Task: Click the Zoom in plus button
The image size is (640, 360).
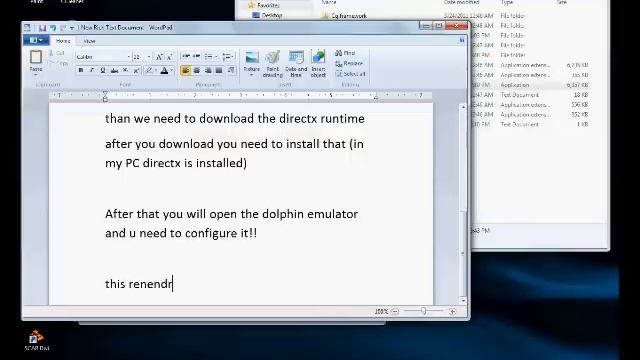Action: point(453,311)
